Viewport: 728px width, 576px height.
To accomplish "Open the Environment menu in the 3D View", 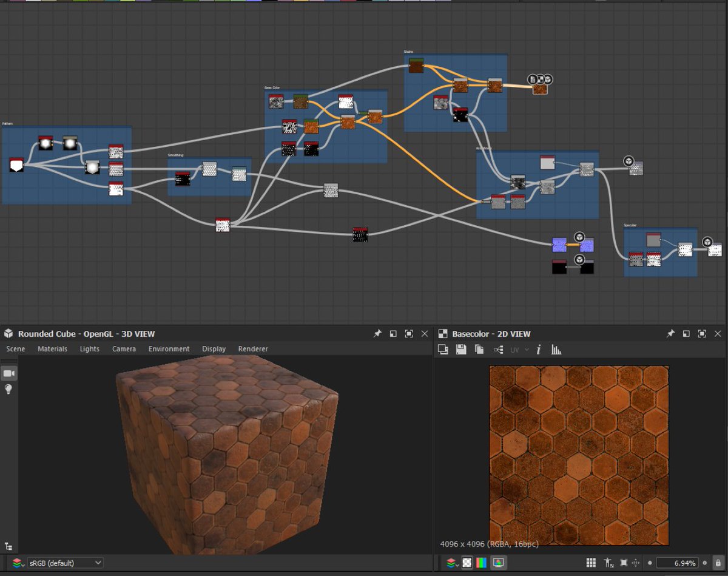I will 169,348.
